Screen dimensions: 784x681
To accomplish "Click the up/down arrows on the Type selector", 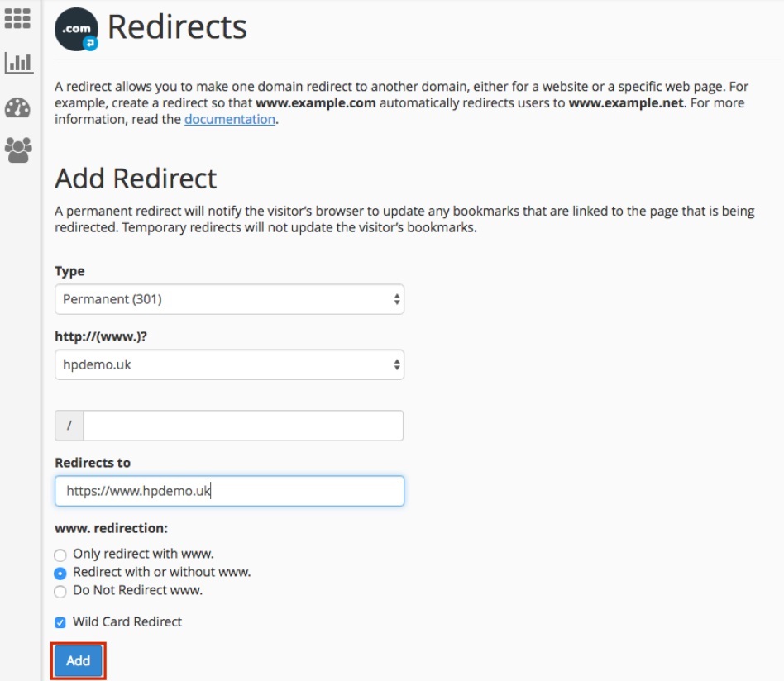I will (396, 299).
